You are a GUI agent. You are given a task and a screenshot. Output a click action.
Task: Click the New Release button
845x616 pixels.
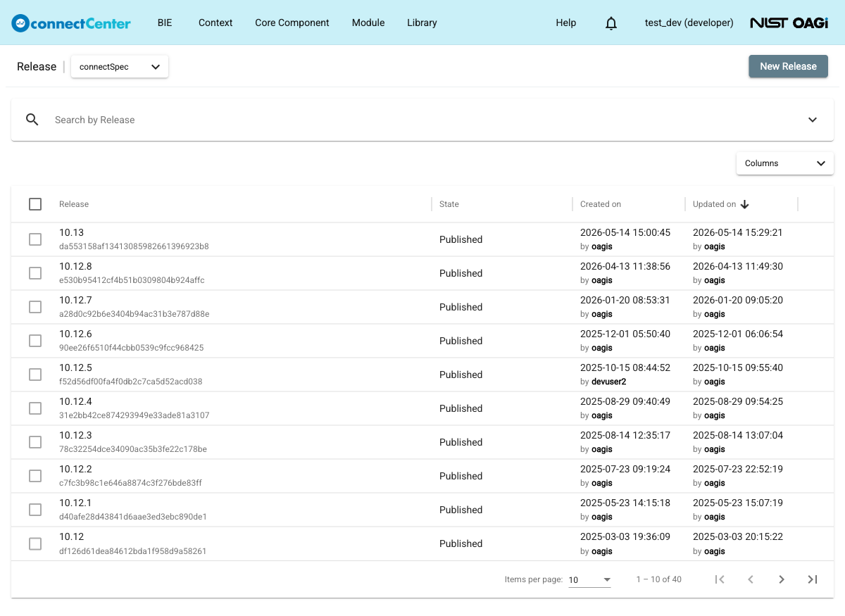click(788, 66)
